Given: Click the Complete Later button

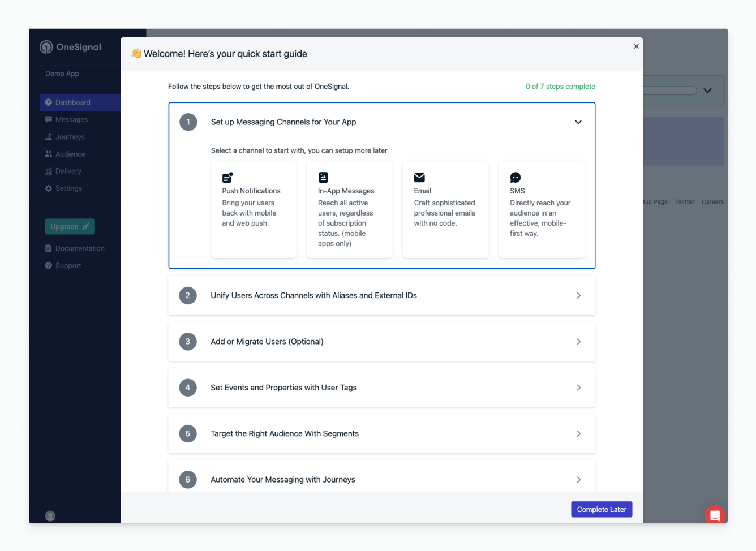Looking at the screenshot, I should pyautogui.click(x=602, y=510).
